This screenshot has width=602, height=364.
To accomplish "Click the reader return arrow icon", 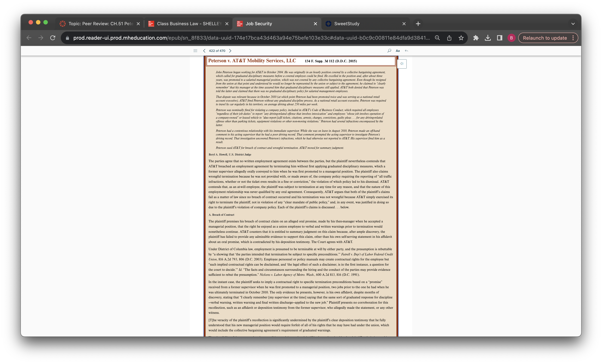I will 406,51.
